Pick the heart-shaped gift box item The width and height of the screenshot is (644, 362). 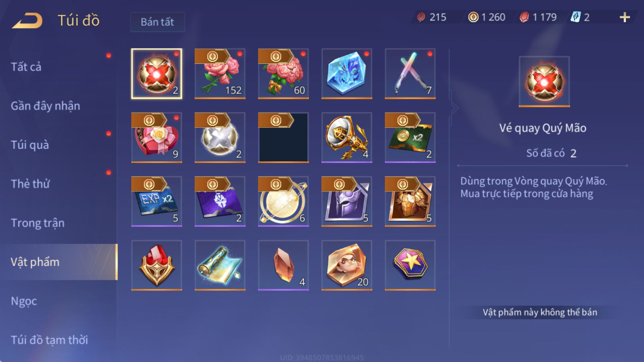(x=157, y=138)
